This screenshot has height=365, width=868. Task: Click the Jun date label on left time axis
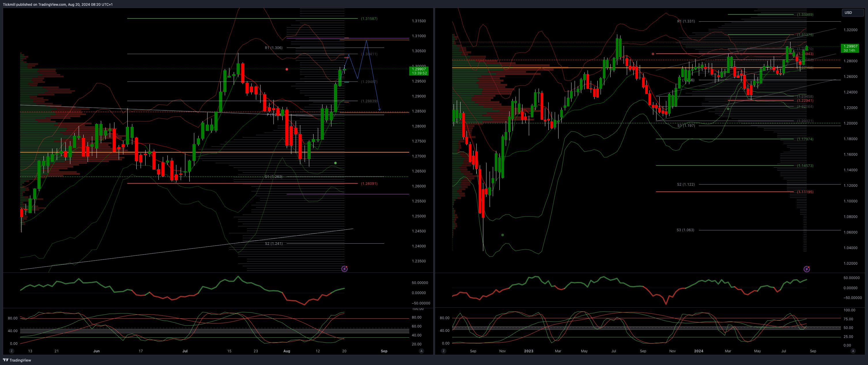pos(96,351)
